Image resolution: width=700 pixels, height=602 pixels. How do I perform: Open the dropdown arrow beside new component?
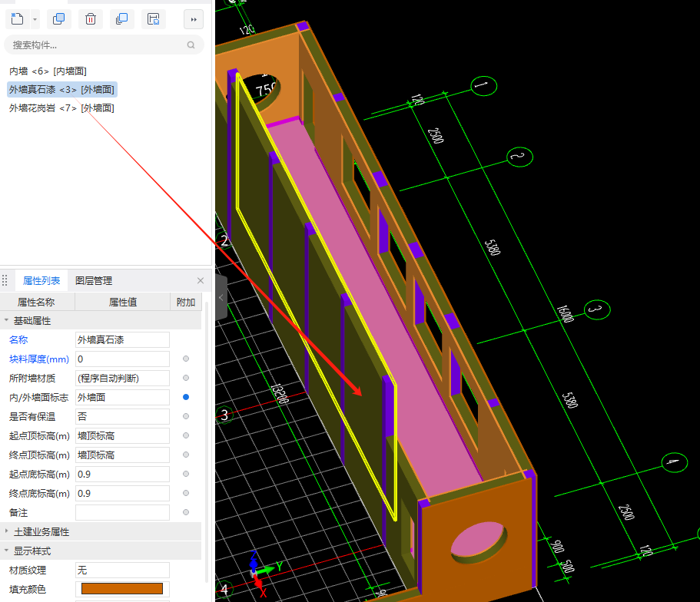click(35, 19)
